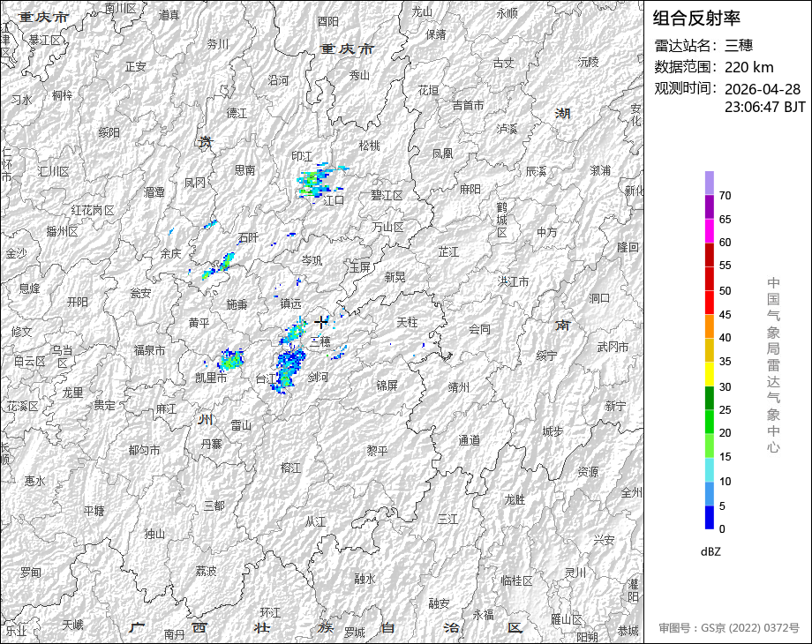Click the 靖州 map label
The image size is (812, 644).
459,386
